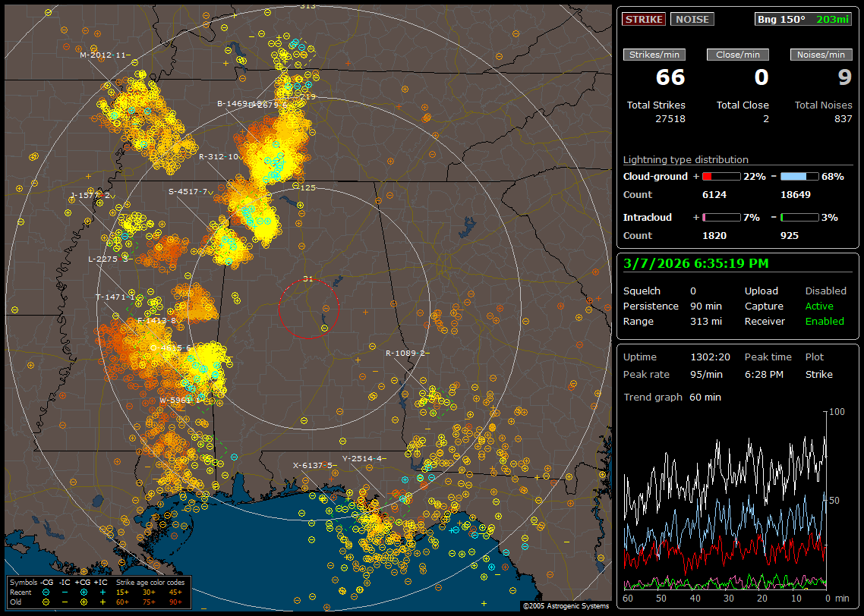
Task: Click the Capture Active status
Action: tap(819, 306)
